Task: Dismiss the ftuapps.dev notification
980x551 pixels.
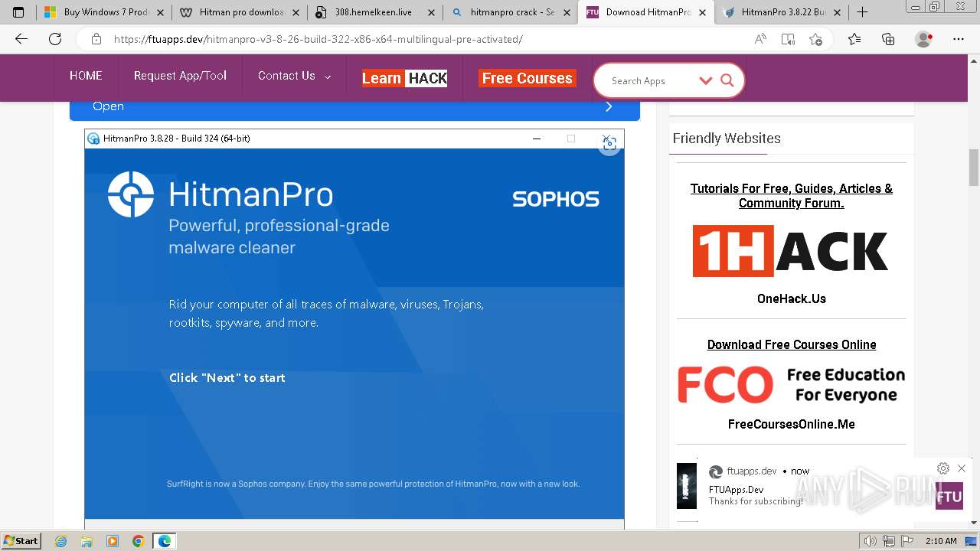Action: click(x=962, y=468)
